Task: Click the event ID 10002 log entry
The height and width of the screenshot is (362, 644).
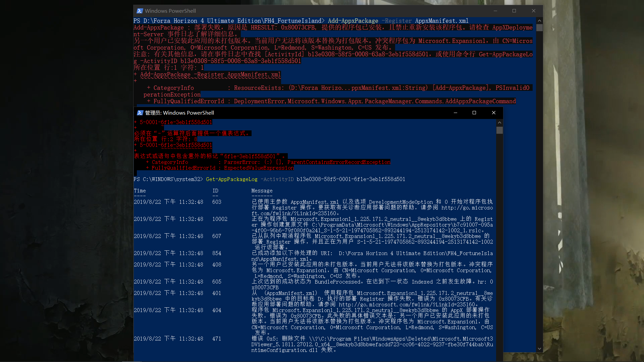Action: point(220,219)
